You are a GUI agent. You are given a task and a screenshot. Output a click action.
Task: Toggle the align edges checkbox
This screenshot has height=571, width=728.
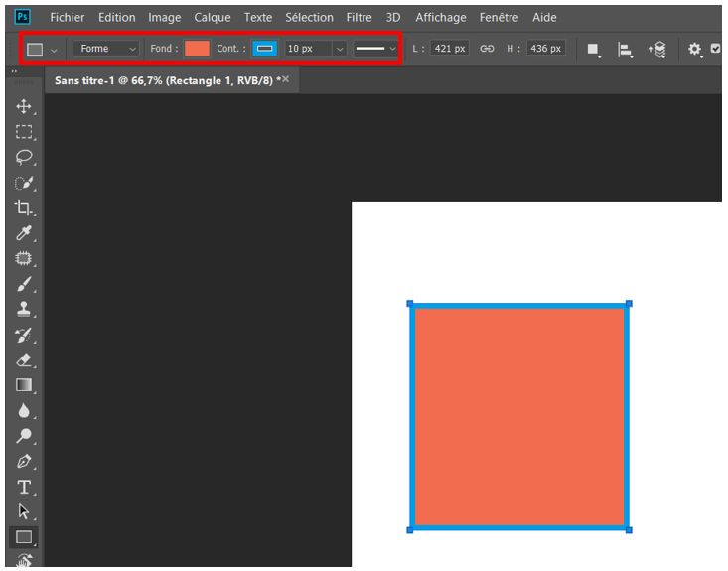[x=715, y=48]
